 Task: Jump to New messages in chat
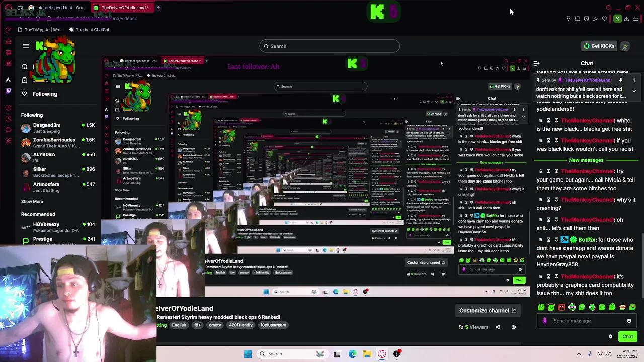point(586,160)
